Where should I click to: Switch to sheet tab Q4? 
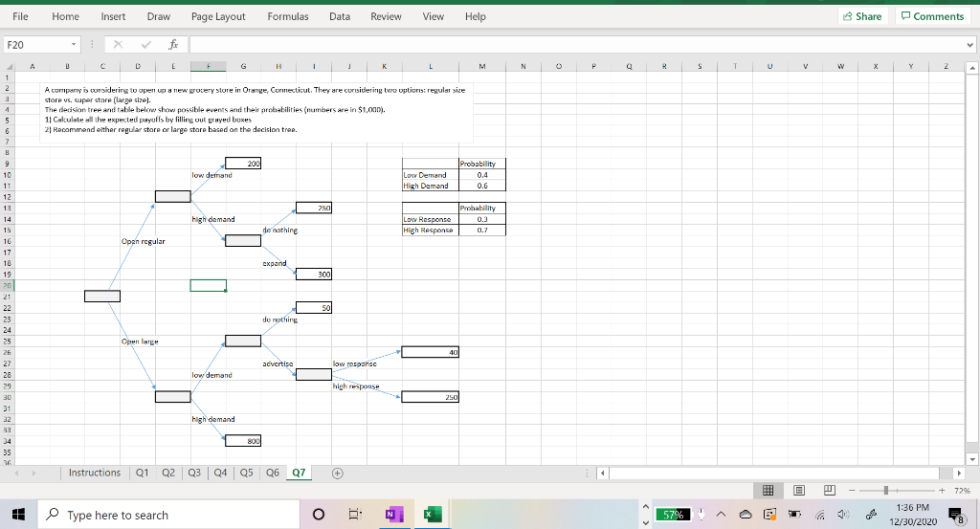point(221,473)
